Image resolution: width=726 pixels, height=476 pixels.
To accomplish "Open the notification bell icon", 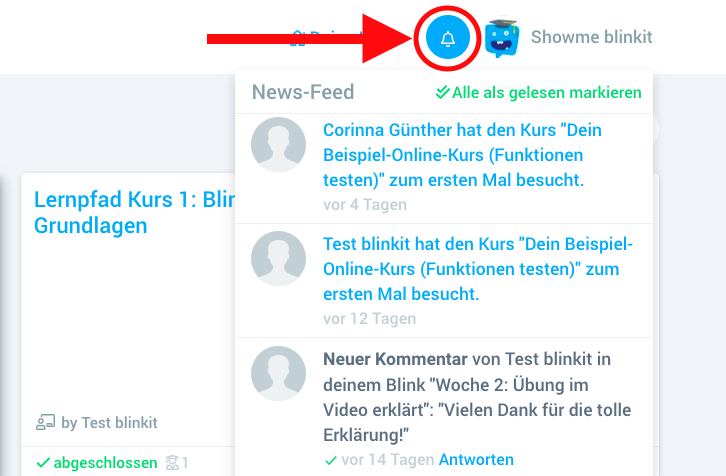I will pyautogui.click(x=447, y=38).
